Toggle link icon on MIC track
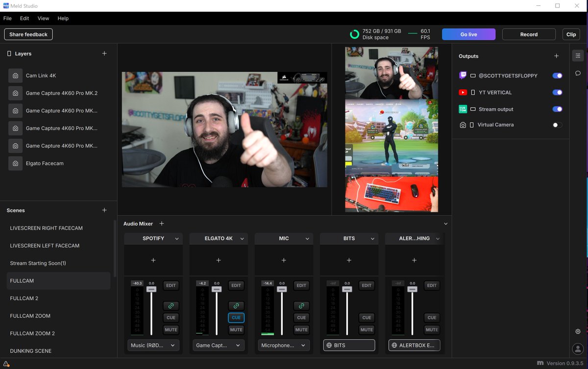This screenshot has height=369, width=588. coord(301,305)
